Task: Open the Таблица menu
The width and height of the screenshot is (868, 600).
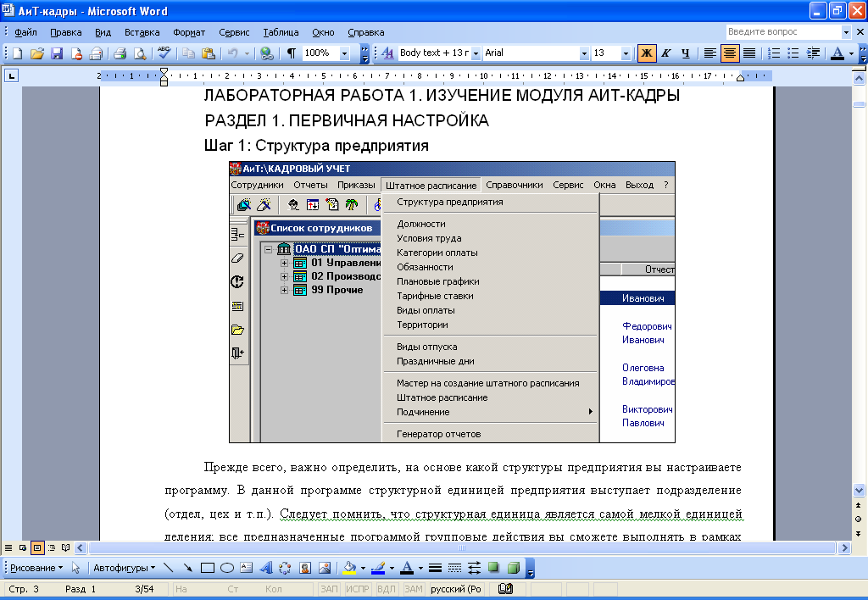Action: pyautogui.click(x=281, y=32)
